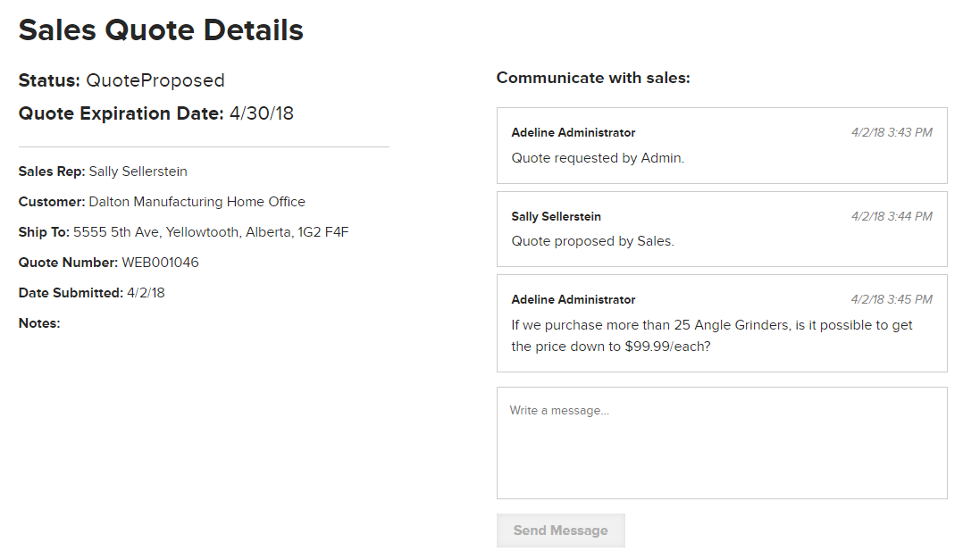Click the 3:45 PM message timestamp
This screenshot has width=963, height=560.
tap(891, 299)
